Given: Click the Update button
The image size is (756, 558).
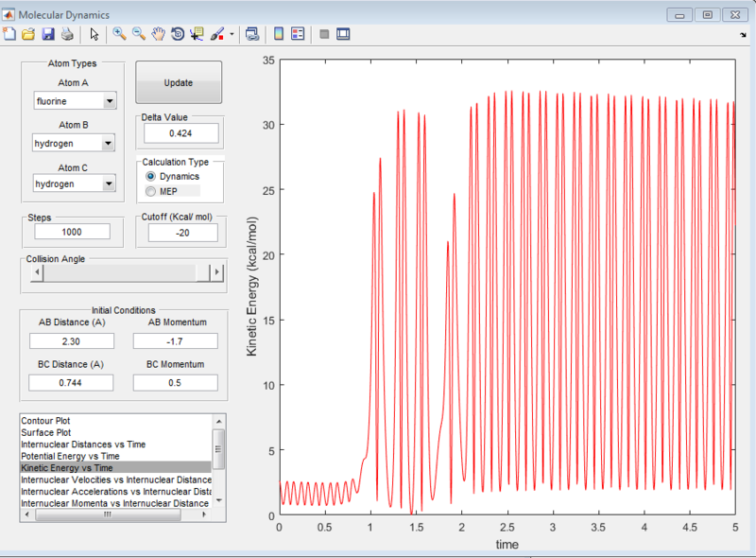Looking at the screenshot, I should tap(179, 82).
